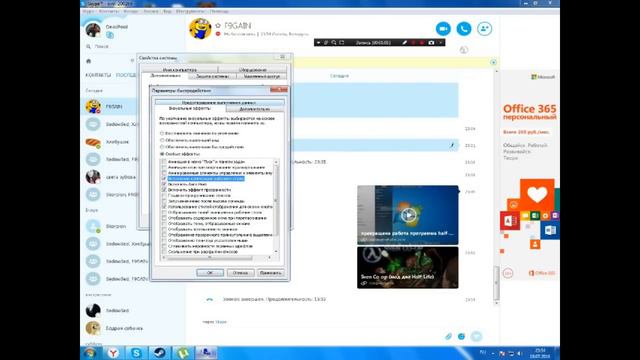Image resolution: width=640 pixels, height=360 pixels.
Task: Add people to the F9GABN conversation
Action: tap(484, 29)
